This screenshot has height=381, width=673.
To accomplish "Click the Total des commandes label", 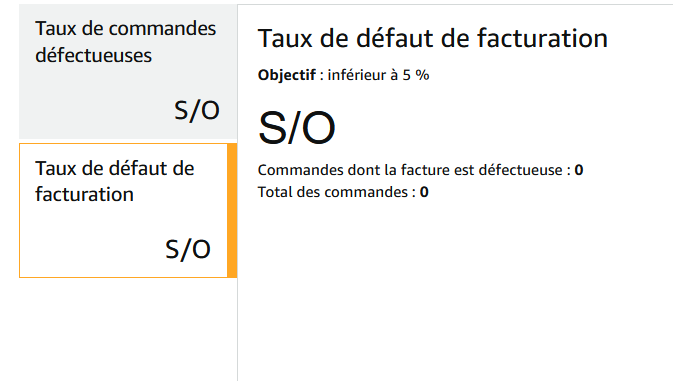I will (333, 192).
